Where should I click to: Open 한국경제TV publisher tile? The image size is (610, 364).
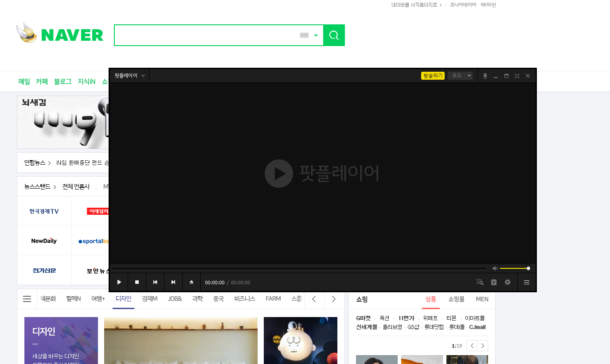point(44,211)
